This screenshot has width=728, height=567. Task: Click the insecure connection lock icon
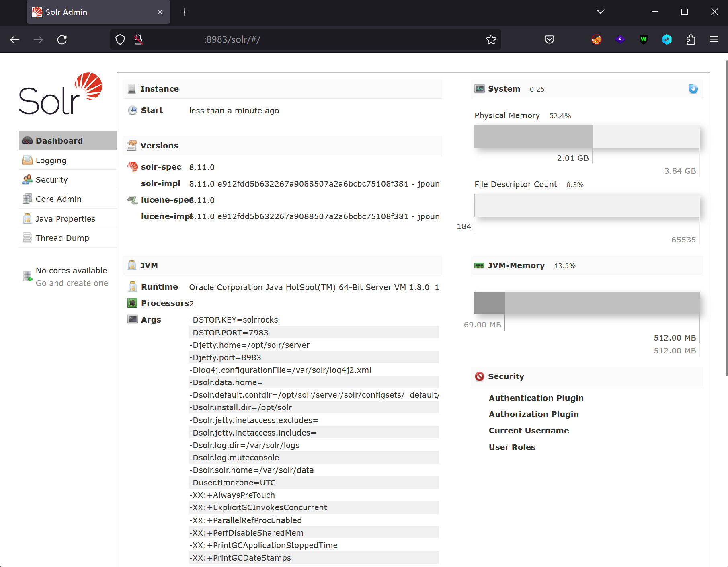click(138, 39)
